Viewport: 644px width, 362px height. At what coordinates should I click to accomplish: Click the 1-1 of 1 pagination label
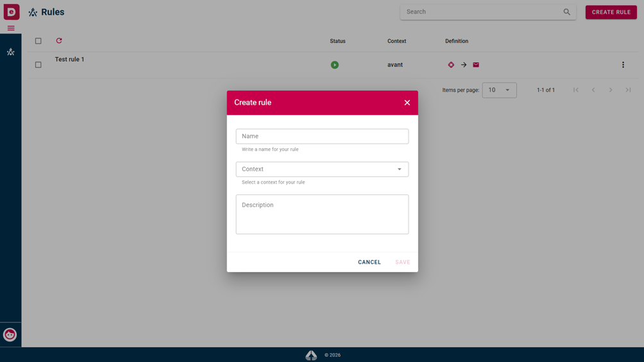tap(546, 90)
